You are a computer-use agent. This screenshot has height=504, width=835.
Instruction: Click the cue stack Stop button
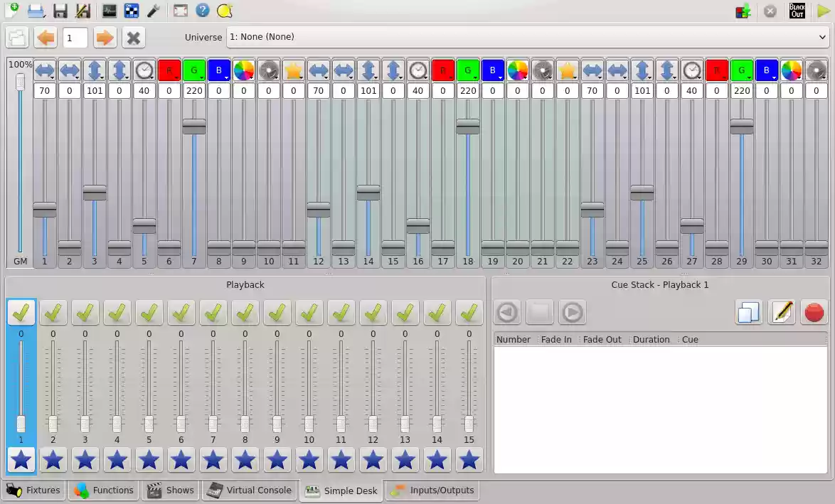tap(539, 312)
